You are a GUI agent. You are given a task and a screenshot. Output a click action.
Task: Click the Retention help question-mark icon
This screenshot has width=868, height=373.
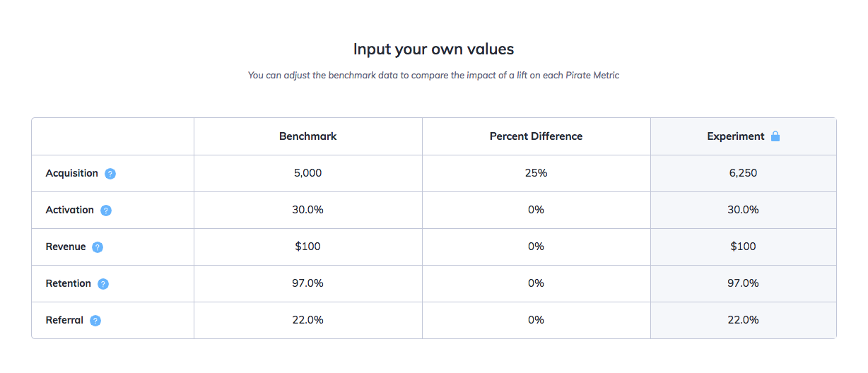(x=103, y=284)
